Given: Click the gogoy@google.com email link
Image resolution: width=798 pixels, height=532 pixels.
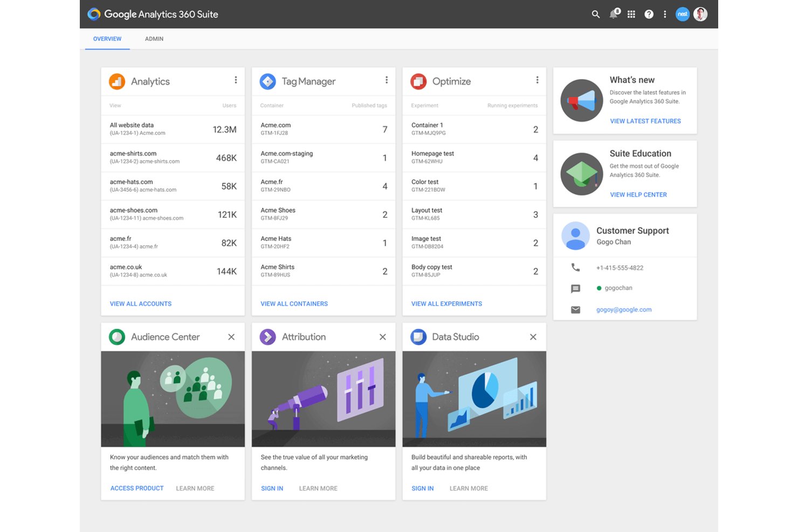Looking at the screenshot, I should tap(624, 310).
